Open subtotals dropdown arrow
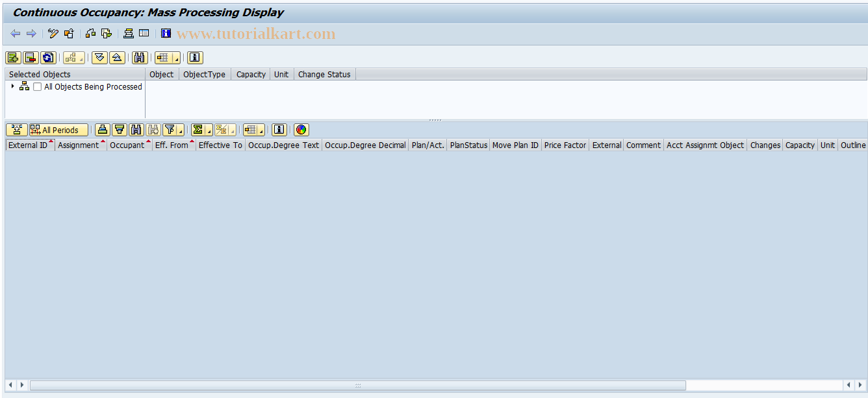 tap(233, 131)
